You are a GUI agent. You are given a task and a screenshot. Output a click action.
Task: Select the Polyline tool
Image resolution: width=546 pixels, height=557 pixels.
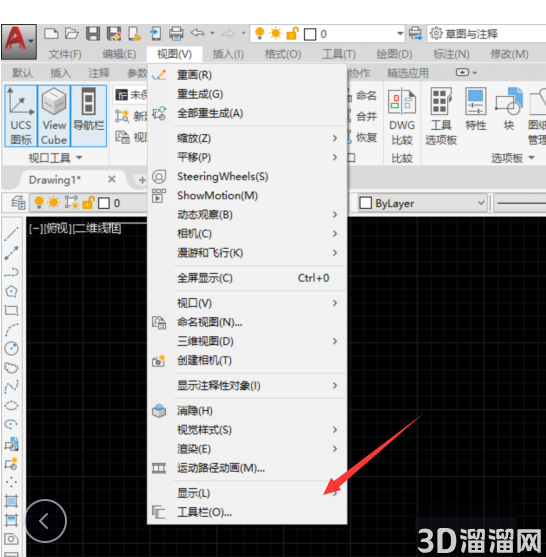click(x=11, y=272)
